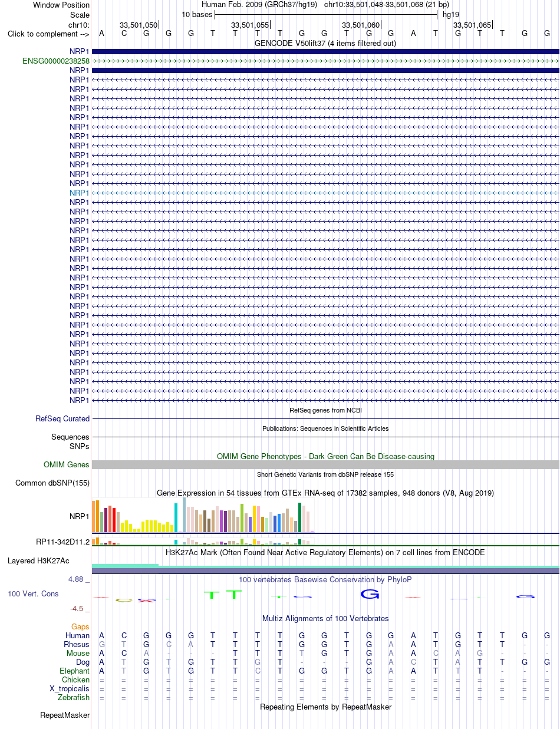Click the chr10: ruler label
Viewport: 560px width, 729px height.
[x=79, y=25]
